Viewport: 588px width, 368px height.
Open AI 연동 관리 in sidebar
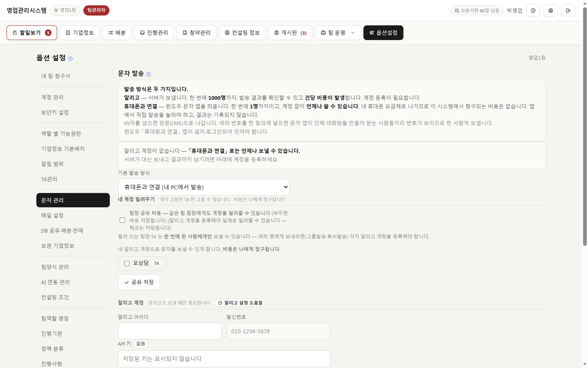click(73, 282)
